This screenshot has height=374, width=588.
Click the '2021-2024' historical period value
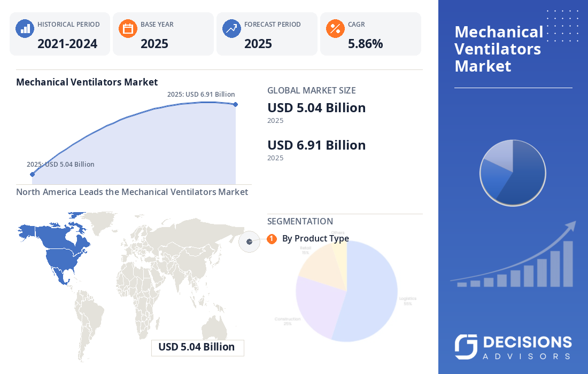coord(67,44)
